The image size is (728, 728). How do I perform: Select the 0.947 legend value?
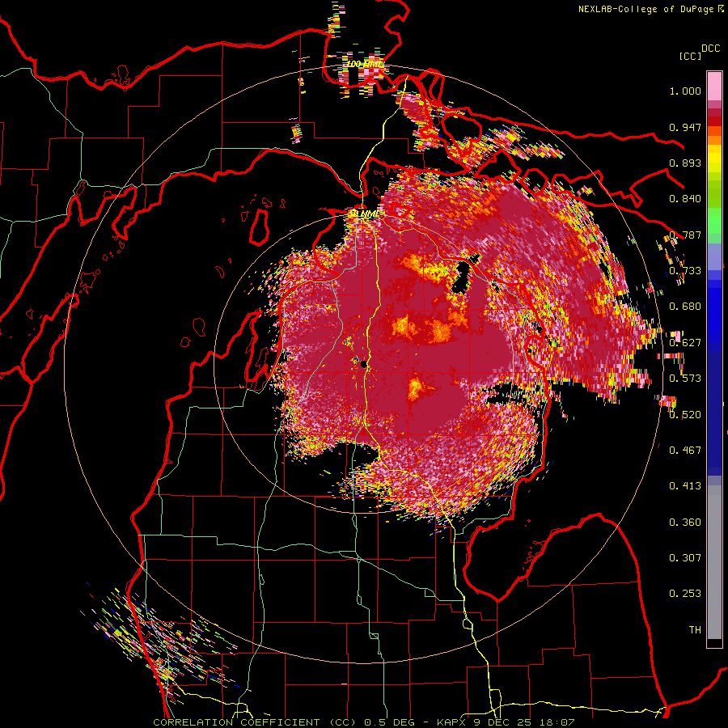click(685, 127)
